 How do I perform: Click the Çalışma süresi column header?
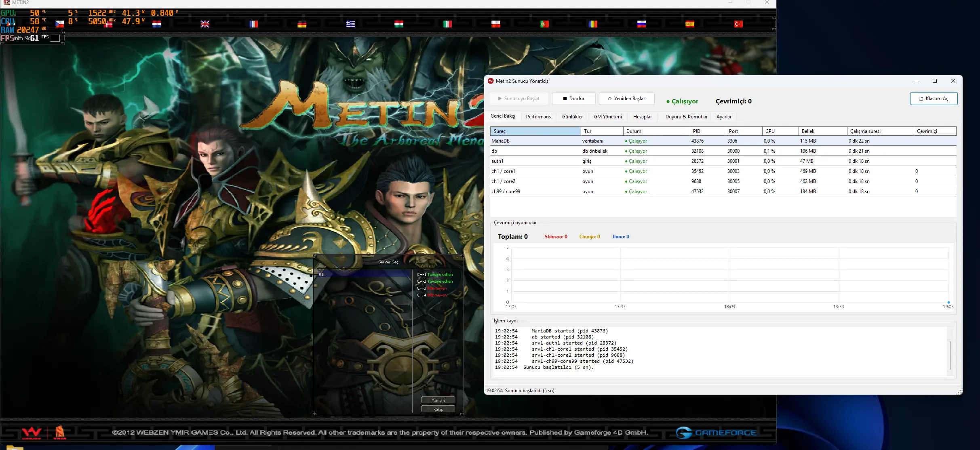880,131
